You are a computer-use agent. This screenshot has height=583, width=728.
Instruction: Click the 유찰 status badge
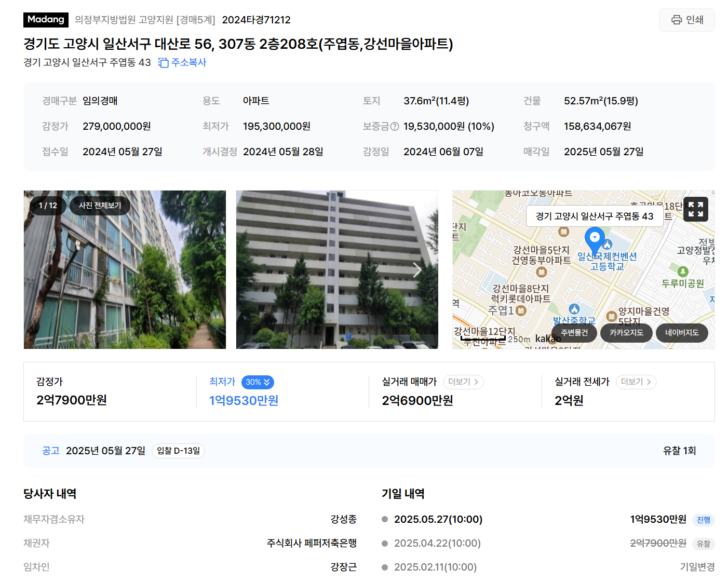(x=704, y=544)
